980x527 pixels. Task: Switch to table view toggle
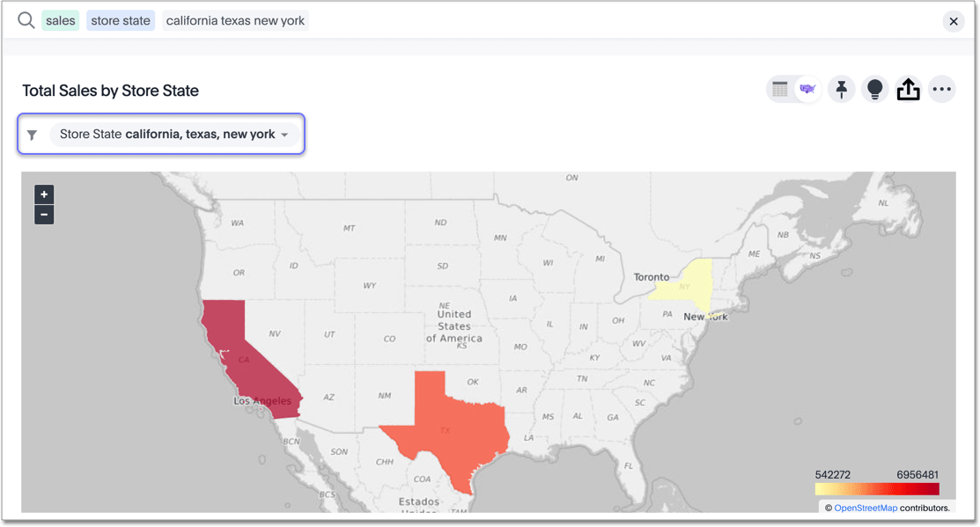coord(780,89)
